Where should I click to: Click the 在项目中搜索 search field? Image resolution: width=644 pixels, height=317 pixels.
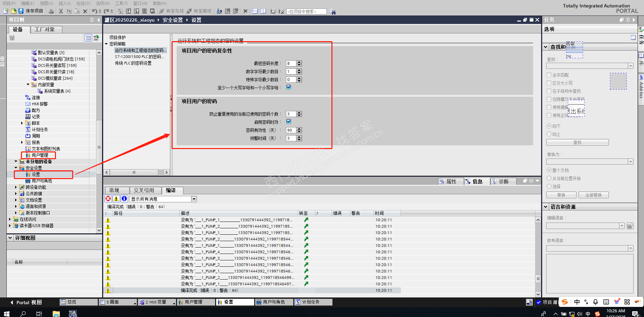306,11
